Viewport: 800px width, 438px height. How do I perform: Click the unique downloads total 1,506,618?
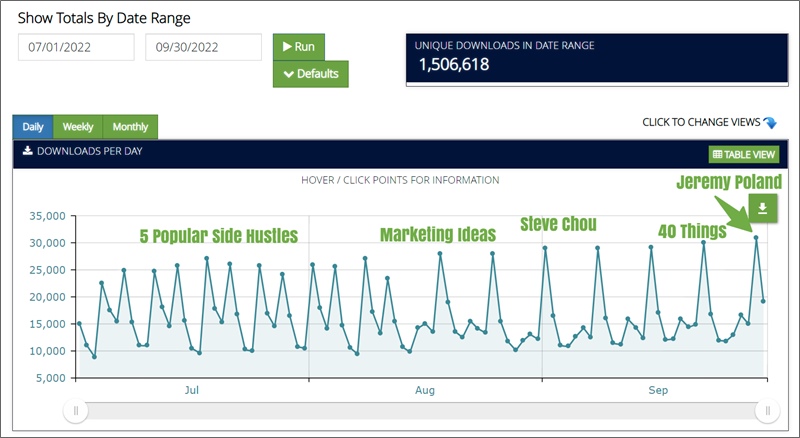(454, 64)
